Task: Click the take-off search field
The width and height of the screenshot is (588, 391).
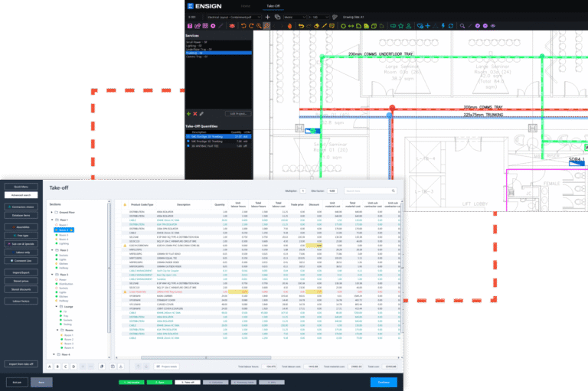Action: pyautogui.click(x=371, y=191)
